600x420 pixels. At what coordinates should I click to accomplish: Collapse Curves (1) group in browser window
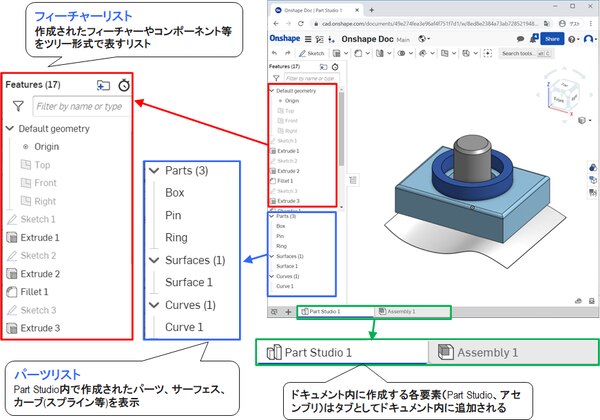[x=272, y=276]
